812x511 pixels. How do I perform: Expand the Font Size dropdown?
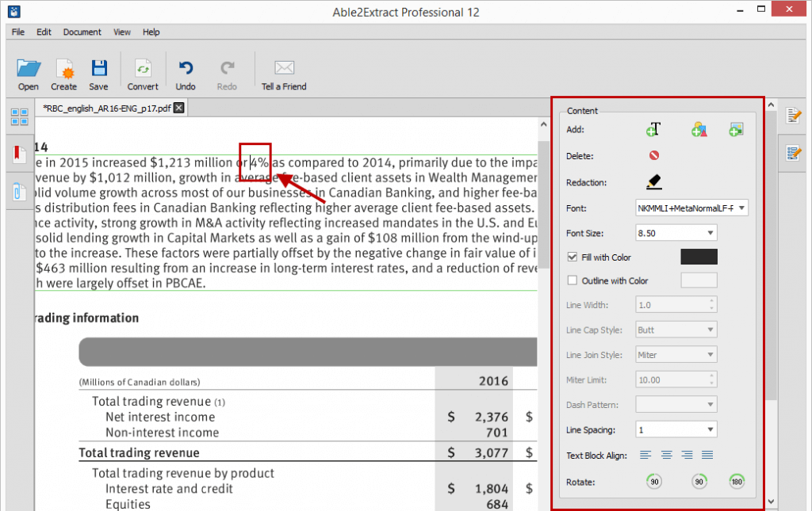click(x=710, y=232)
